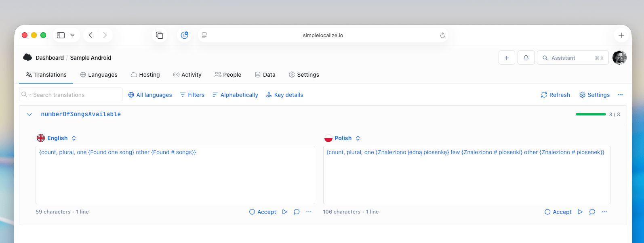644x243 pixels.
Task: Open the English language selector dropdown
Action: pyautogui.click(x=57, y=138)
